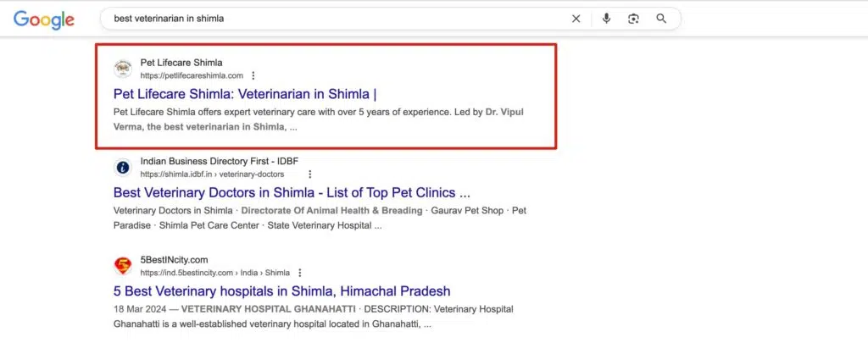Open '5 Best Veterinary hospitals in Shimla' link
This screenshot has width=868, height=343.
281,291
